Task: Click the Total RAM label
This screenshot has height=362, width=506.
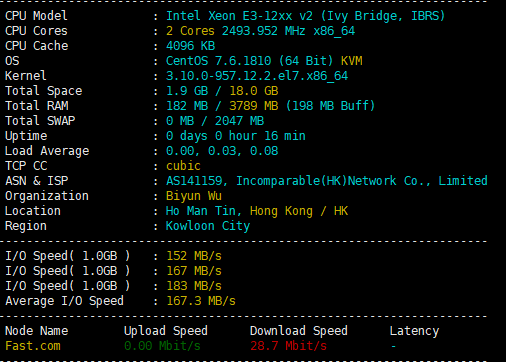Action: pyautogui.click(x=37, y=106)
